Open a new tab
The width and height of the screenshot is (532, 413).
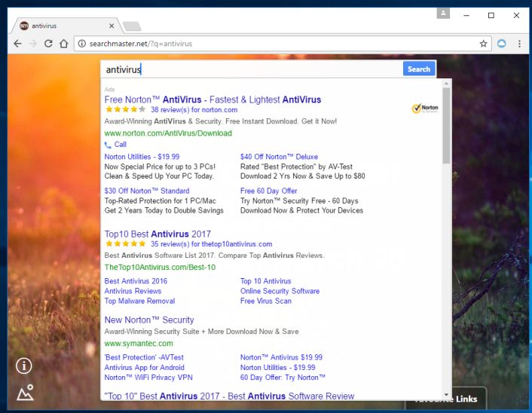click(x=132, y=26)
